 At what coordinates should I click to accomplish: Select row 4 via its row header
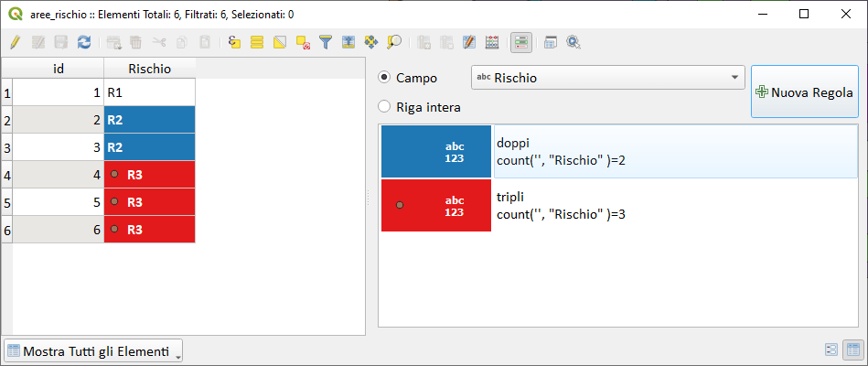tap(7, 174)
